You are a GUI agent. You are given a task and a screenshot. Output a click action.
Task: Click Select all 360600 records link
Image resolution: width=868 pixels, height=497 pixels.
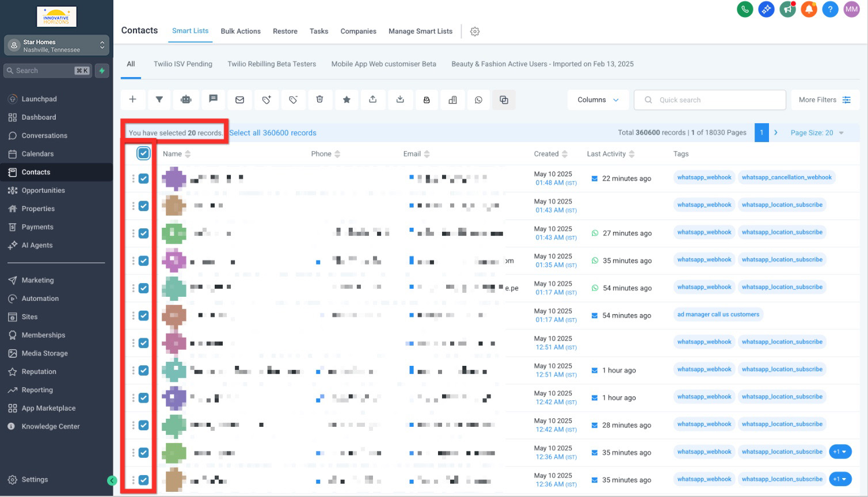click(273, 133)
